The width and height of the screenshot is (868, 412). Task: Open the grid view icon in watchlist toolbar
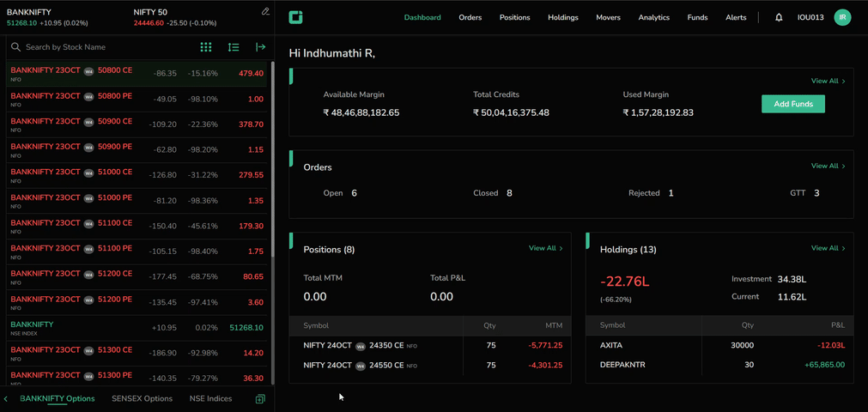pos(206,47)
